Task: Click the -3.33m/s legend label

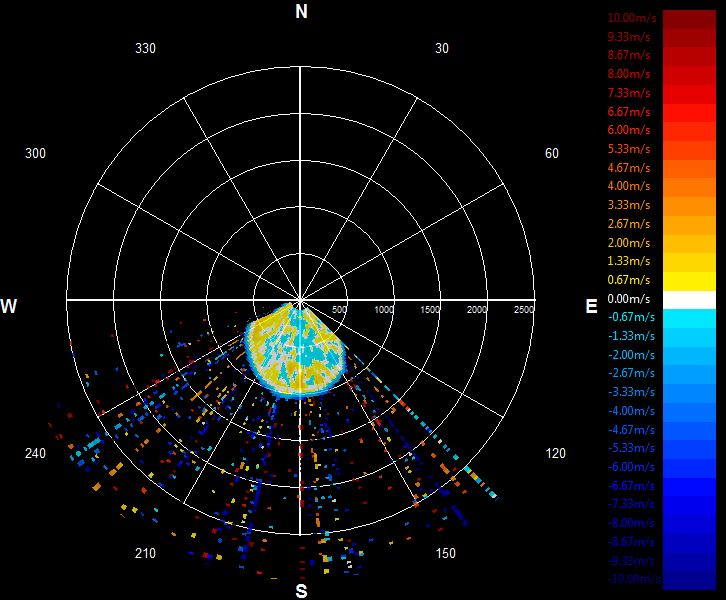Action: 631,392
